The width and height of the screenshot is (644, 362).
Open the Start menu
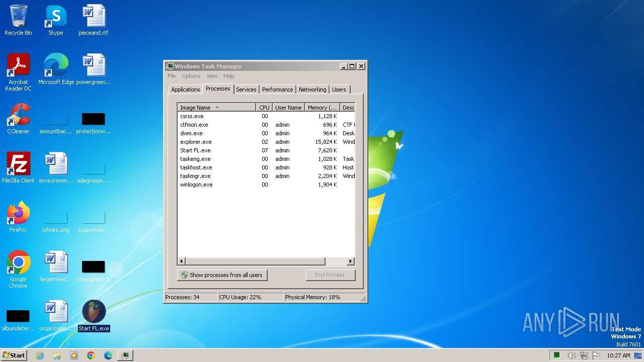(14, 355)
